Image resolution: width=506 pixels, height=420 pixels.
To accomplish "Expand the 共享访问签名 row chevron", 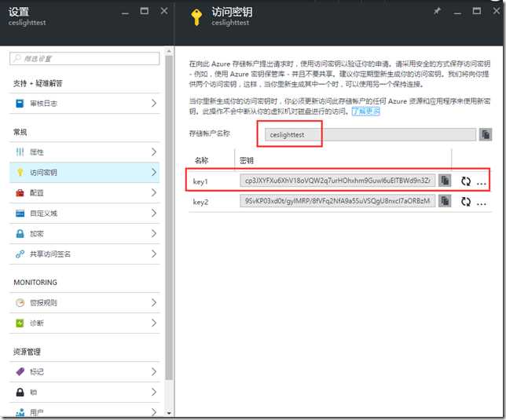I will 154,254.
